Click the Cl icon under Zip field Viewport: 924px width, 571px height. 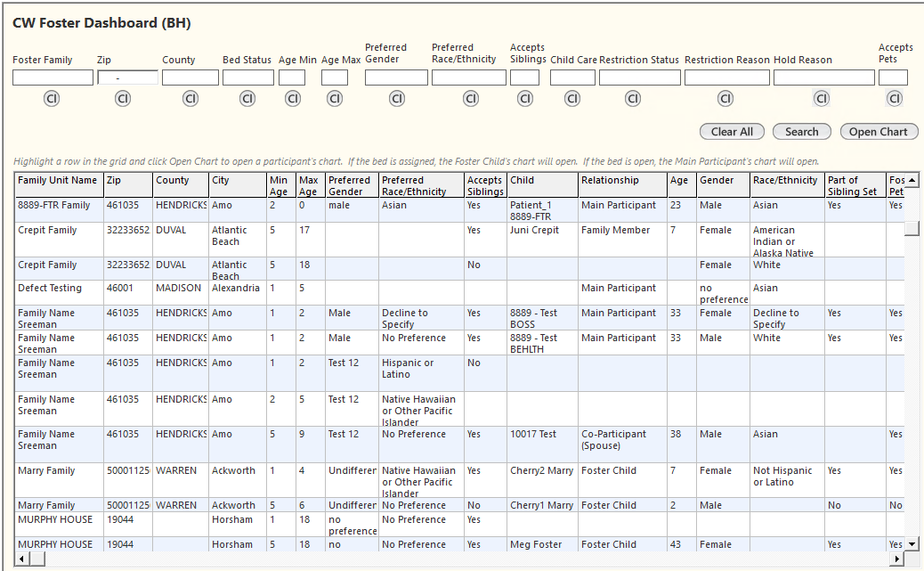(x=123, y=99)
